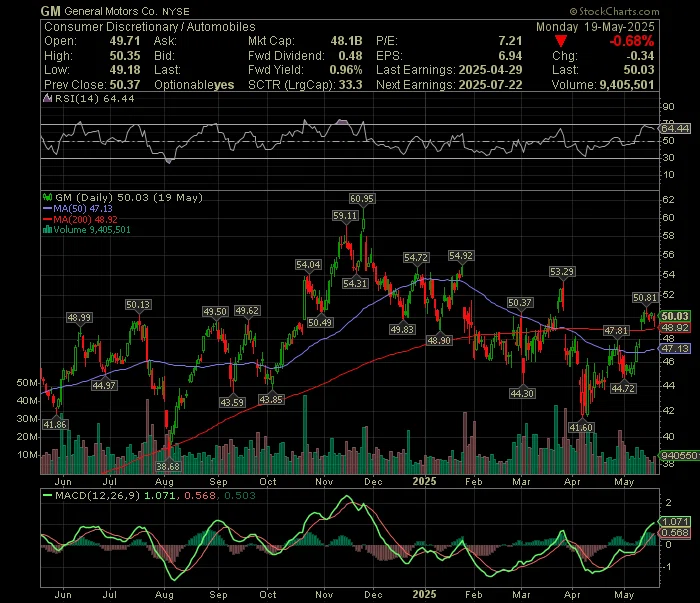Click the RSI(14) indicator legend icon
This screenshot has height=603, width=700.
[x=47, y=98]
